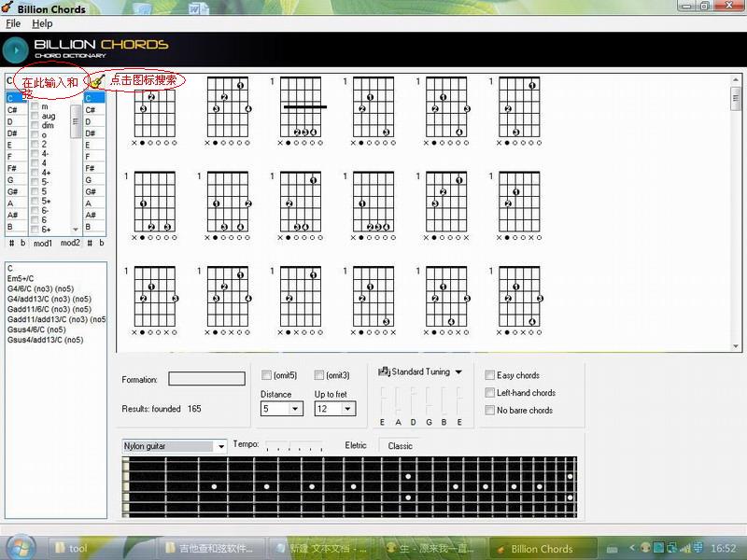Enable Left-hand chords option

pos(489,393)
